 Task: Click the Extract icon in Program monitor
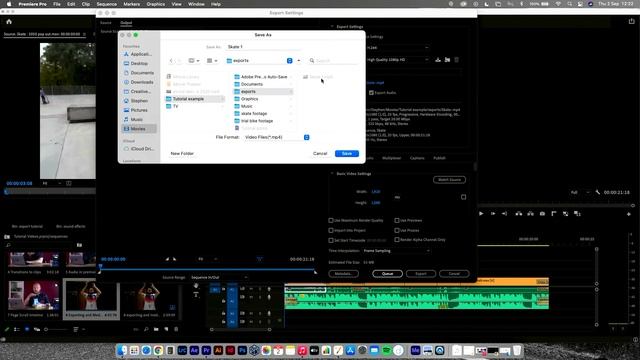pos(530,213)
